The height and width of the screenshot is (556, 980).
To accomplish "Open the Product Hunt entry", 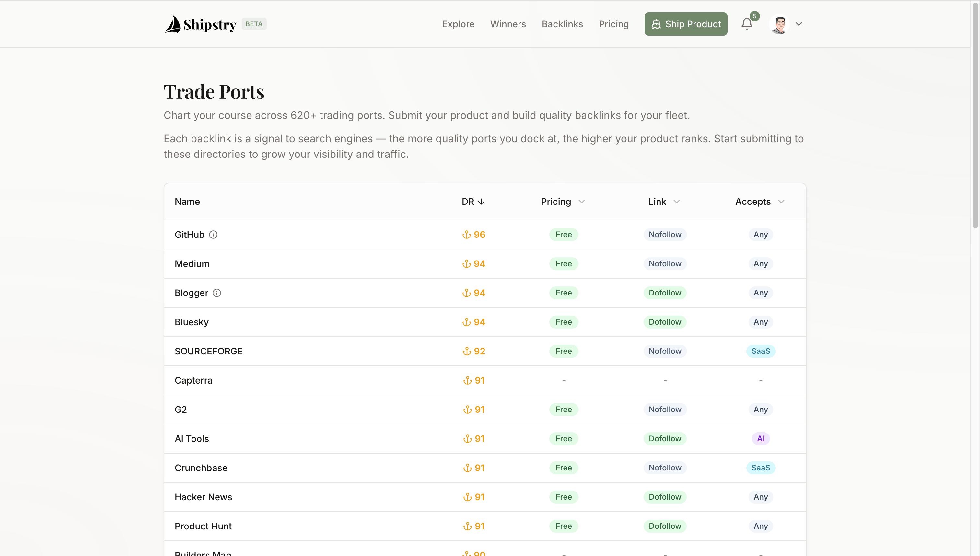I will (203, 526).
